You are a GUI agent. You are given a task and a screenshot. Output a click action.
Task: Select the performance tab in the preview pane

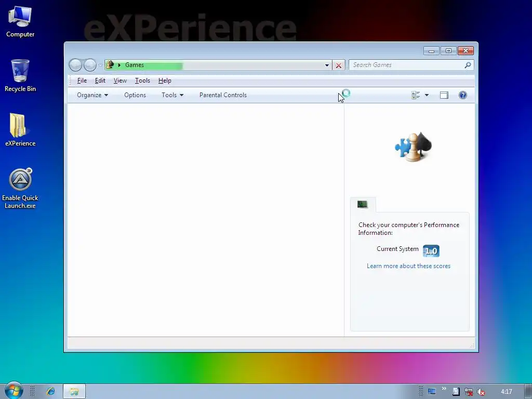(x=363, y=204)
